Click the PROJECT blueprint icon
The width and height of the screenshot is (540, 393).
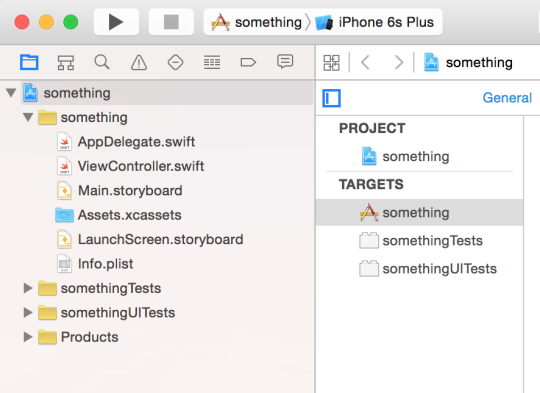click(x=369, y=156)
